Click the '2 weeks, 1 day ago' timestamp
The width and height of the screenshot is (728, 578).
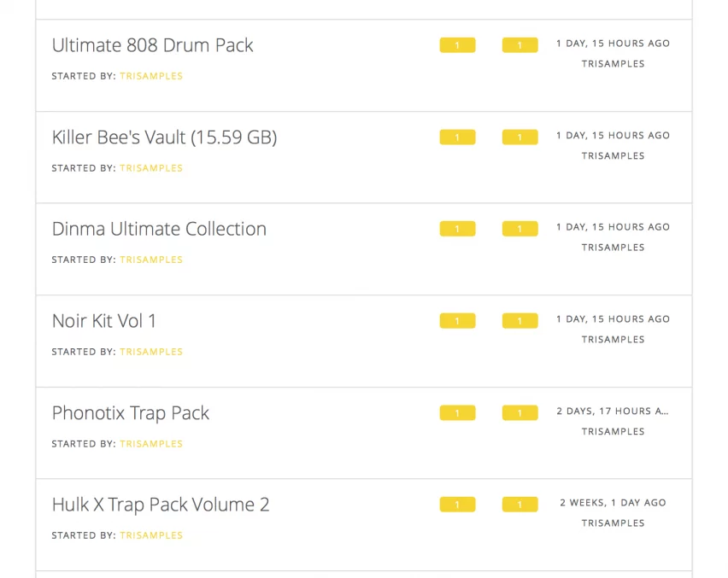[613, 503]
